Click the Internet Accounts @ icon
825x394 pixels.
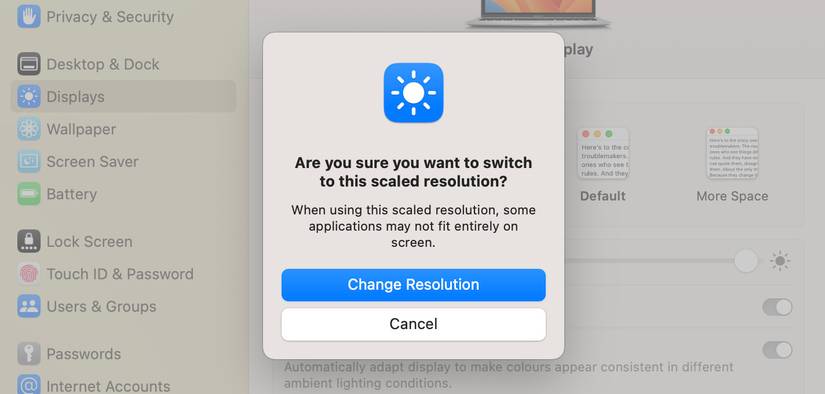[x=28, y=385]
